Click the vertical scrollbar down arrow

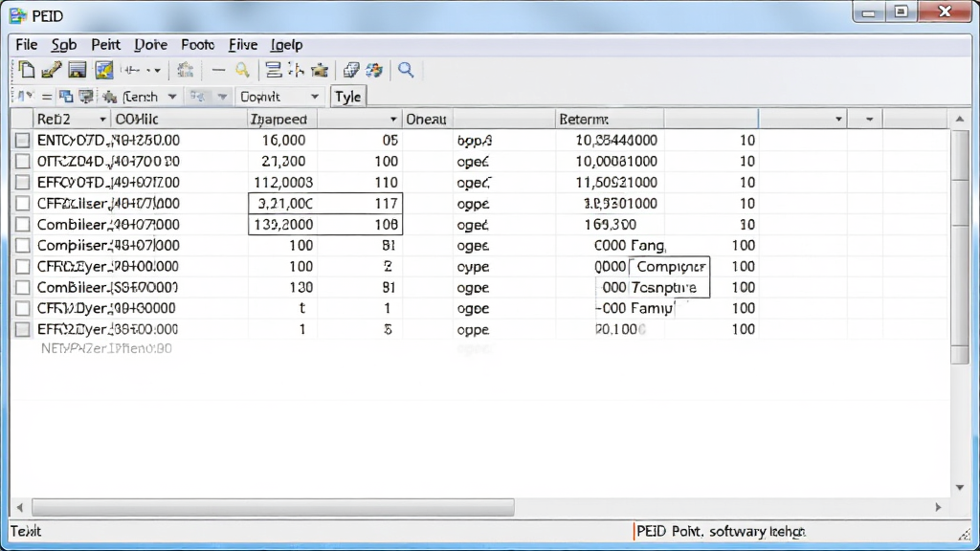click(x=959, y=487)
